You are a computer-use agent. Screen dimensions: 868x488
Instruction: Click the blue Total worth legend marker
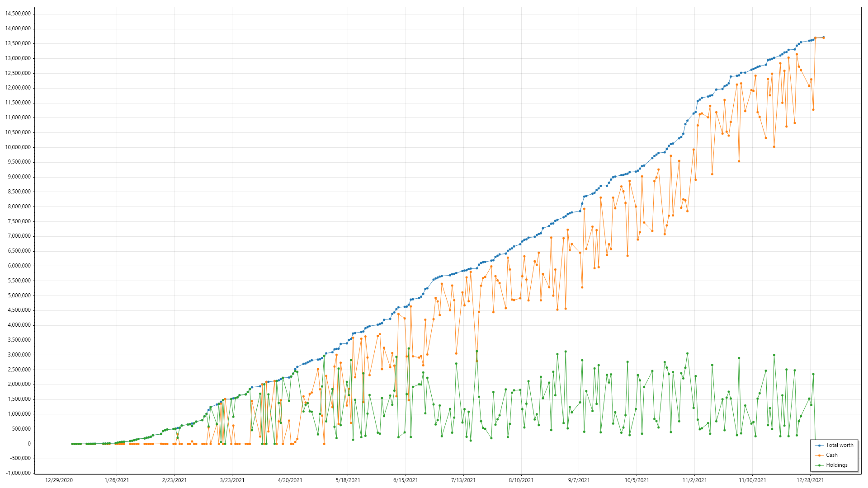pos(819,446)
